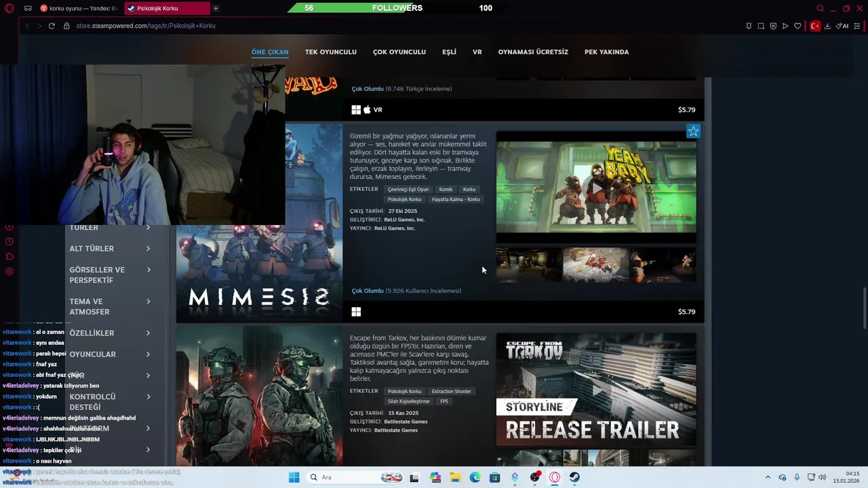Image resolution: width=868 pixels, height=488 pixels.
Task: Open TEK OYUNCULU tab
Action: click(331, 52)
